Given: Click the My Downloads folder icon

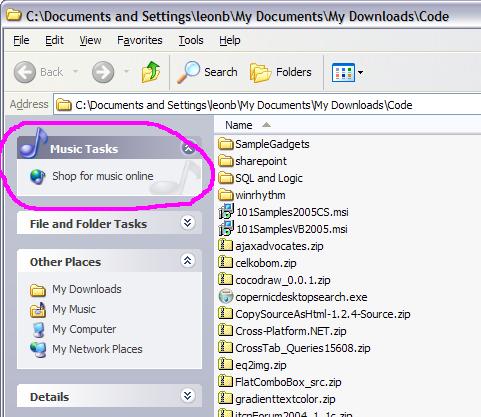Looking at the screenshot, I should tap(38, 290).
